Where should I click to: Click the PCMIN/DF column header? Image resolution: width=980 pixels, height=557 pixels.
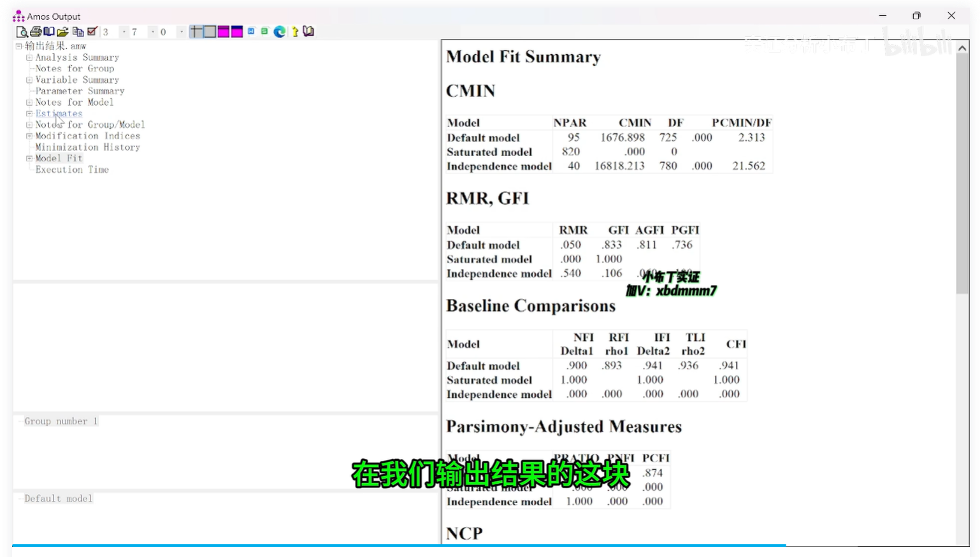click(x=742, y=122)
